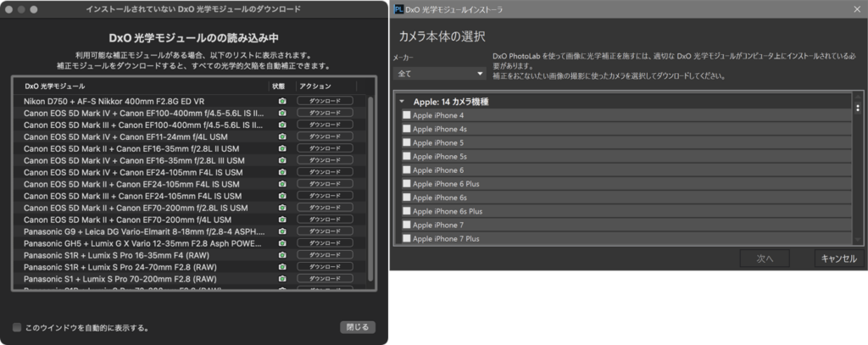Open the メーカー dropdown showing 全て
The height and width of the screenshot is (345, 868).
point(440,74)
